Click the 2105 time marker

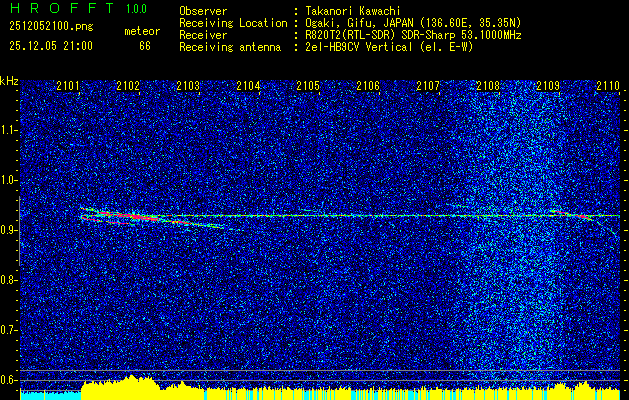[308, 85]
